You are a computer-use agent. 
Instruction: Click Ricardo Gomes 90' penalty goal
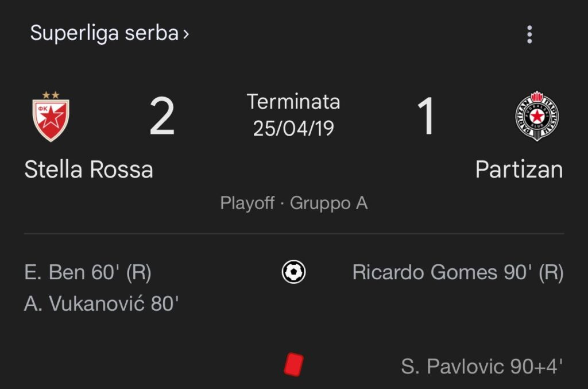[458, 272]
